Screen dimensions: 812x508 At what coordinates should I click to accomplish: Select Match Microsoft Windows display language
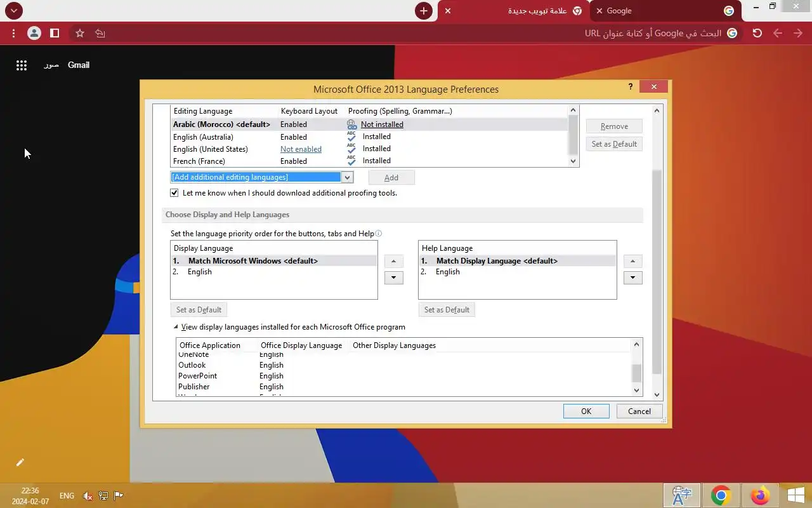(x=274, y=261)
